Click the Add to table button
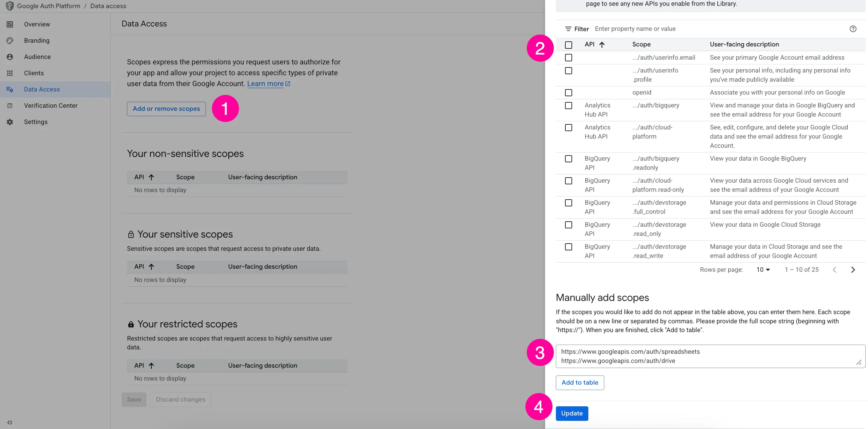Image resolution: width=868 pixels, height=429 pixels. pyautogui.click(x=580, y=383)
